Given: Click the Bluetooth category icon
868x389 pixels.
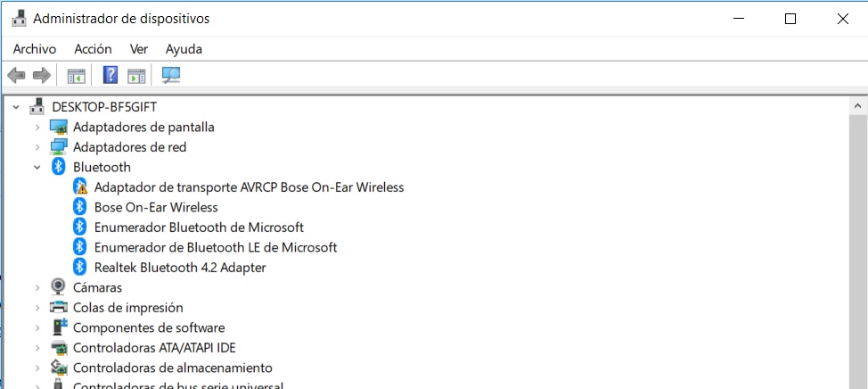Looking at the screenshot, I should click(59, 167).
